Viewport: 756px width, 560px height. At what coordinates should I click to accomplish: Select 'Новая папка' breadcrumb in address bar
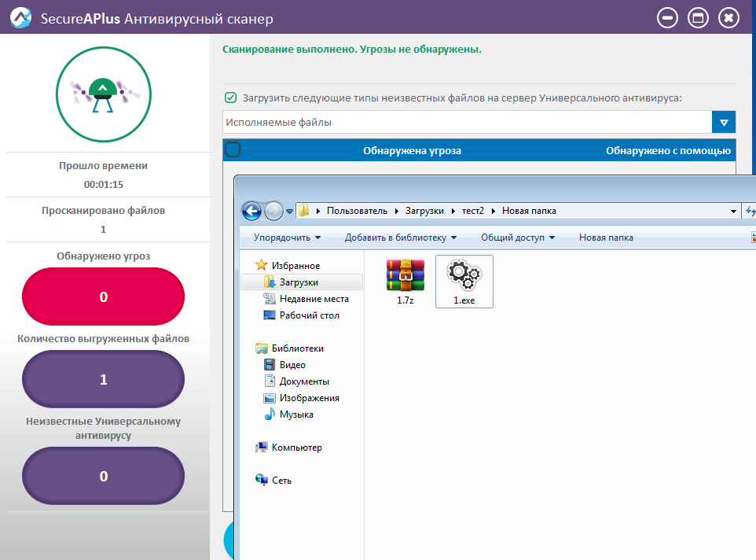pos(529,211)
